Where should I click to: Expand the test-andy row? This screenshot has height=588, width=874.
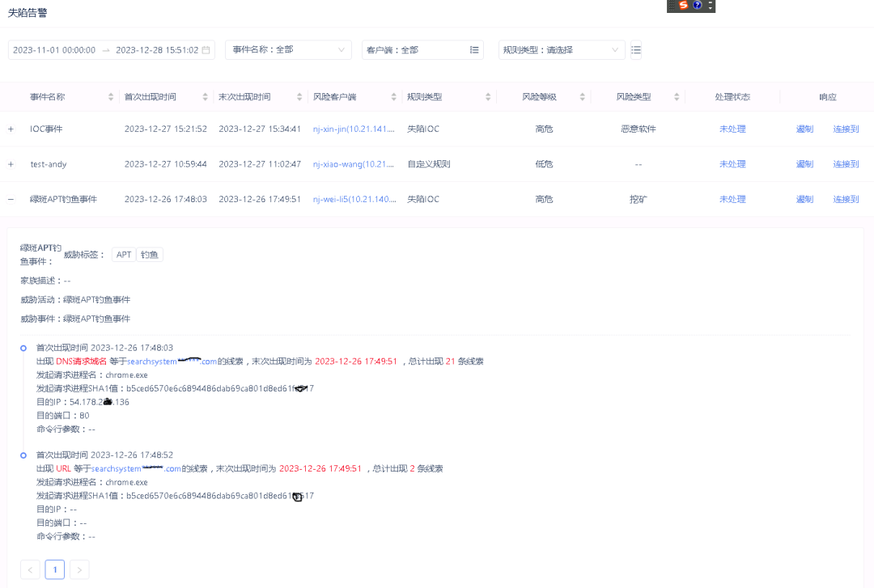pyautogui.click(x=11, y=163)
